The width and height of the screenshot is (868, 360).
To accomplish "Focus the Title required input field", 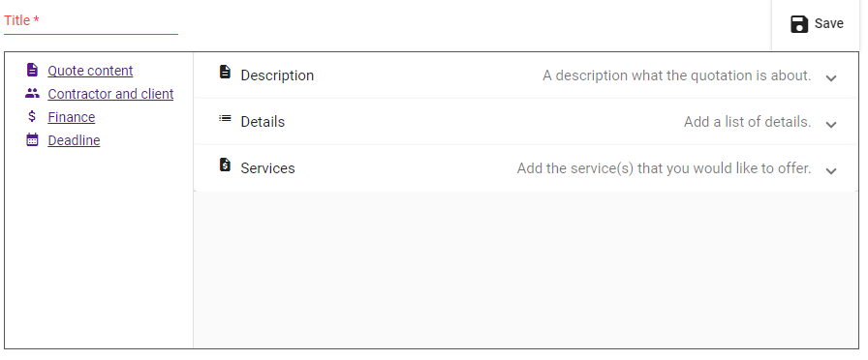I will 91,21.
